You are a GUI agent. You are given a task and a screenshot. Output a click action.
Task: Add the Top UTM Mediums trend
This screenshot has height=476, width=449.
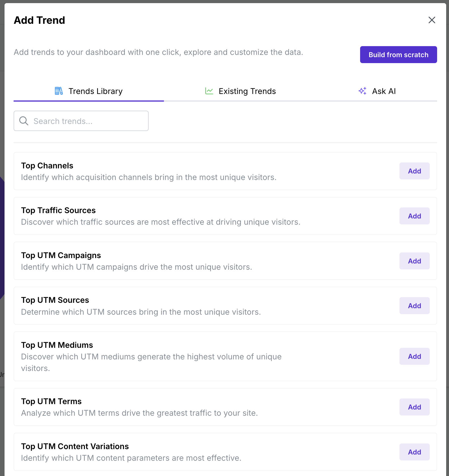414,356
